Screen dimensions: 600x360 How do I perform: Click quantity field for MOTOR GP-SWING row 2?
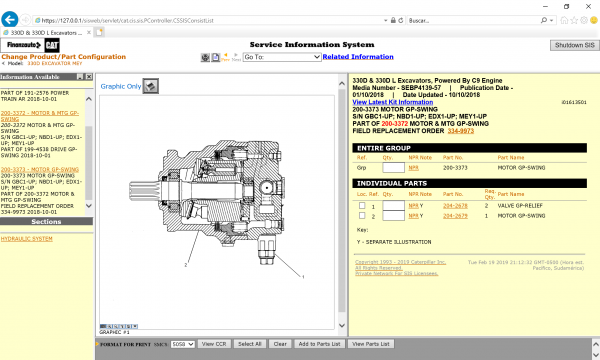393,216
